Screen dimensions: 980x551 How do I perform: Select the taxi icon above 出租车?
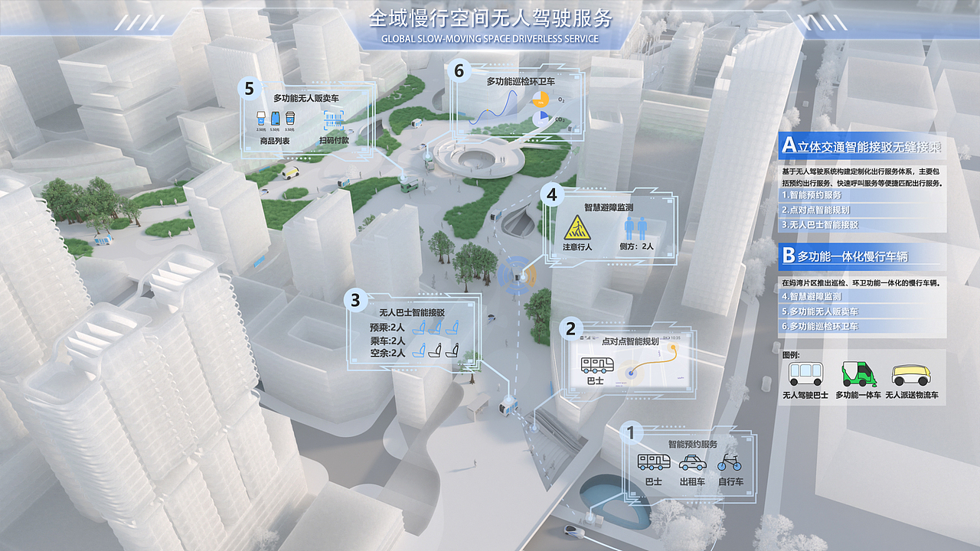(692, 462)
